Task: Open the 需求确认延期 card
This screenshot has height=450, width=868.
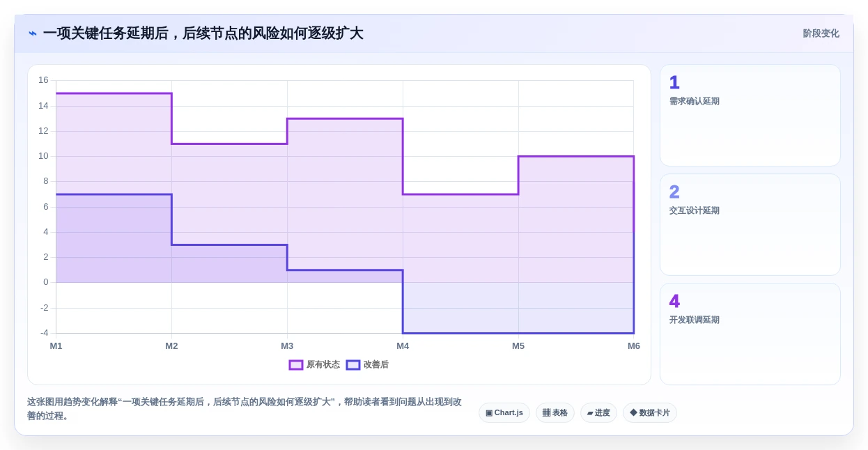Action: tap(750, 116)
